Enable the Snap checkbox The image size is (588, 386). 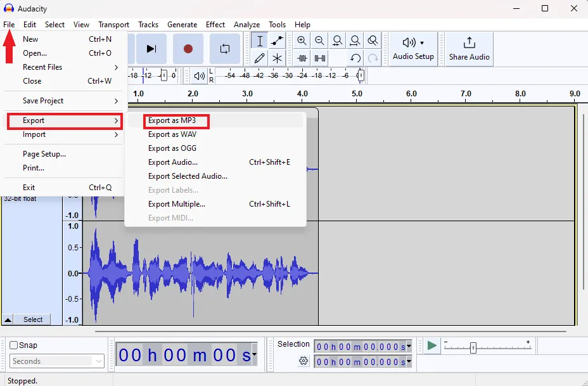pos(14,345)
